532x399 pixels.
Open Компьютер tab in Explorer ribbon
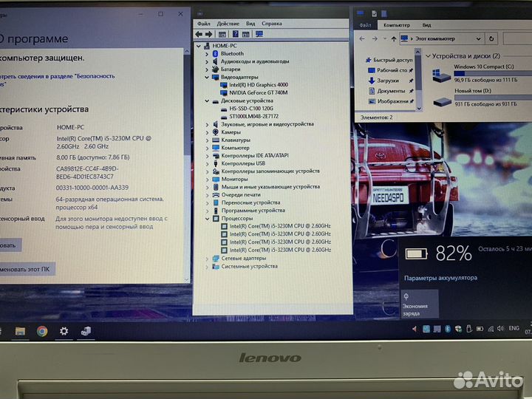pyautogui.click(x=397, y=25)
